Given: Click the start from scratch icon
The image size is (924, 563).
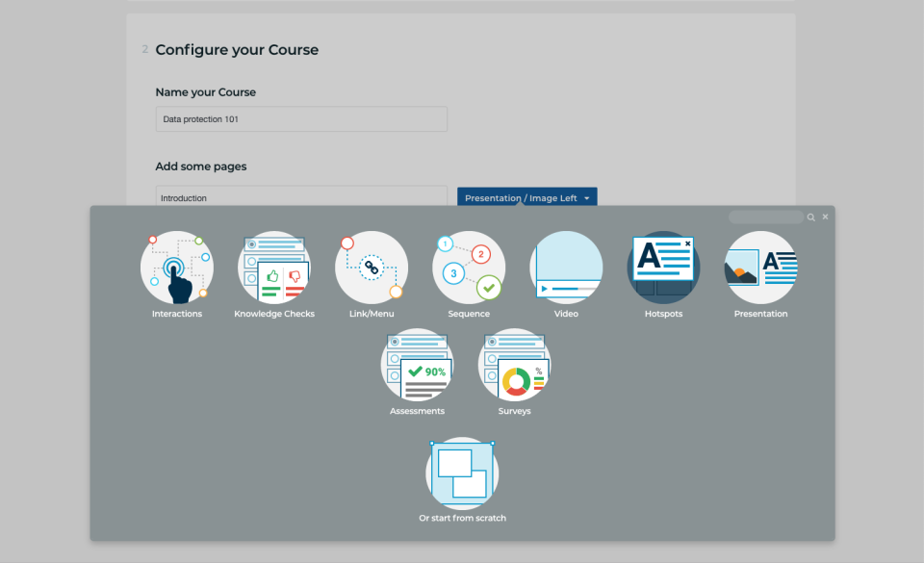Looking at the screenshot, I should (462, 473).
